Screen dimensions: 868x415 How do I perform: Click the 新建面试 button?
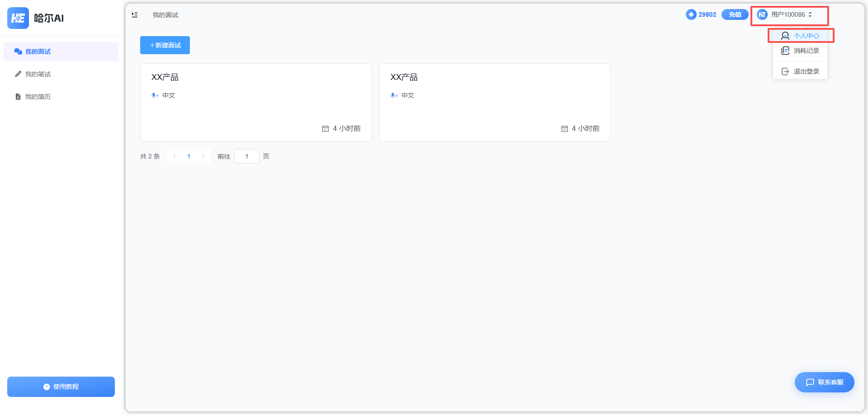(165, 45)
